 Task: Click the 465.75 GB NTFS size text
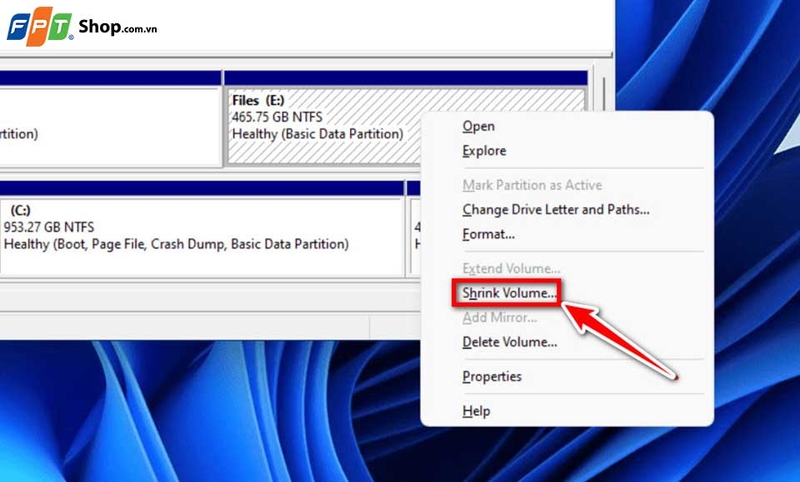coord(277,117)
